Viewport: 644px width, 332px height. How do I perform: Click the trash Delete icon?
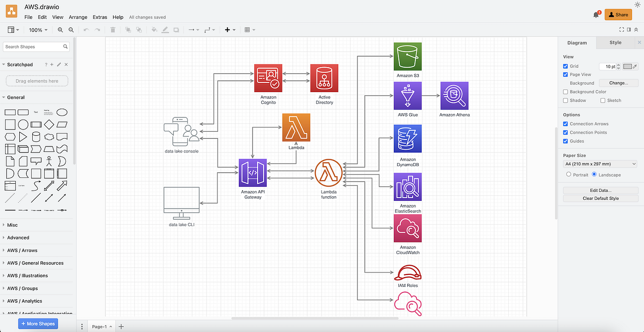pos(113,29)
